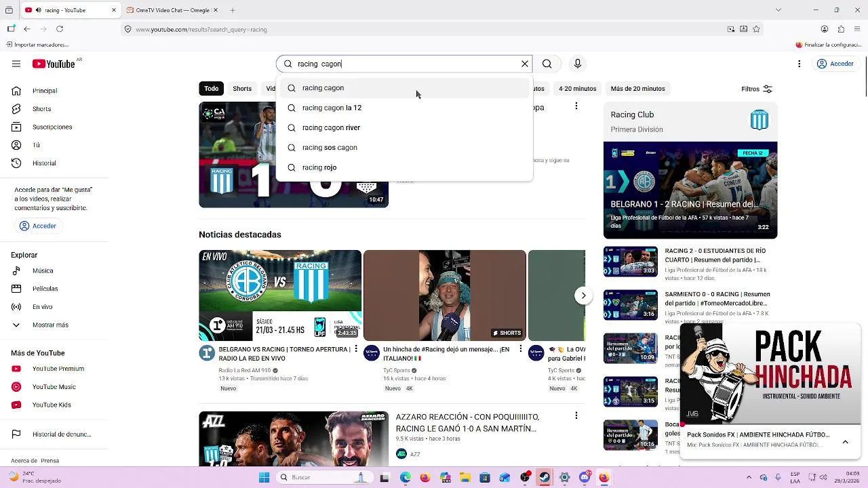Open Historial in the sidebar
868x488 pixels.
(x=44, y=163)
